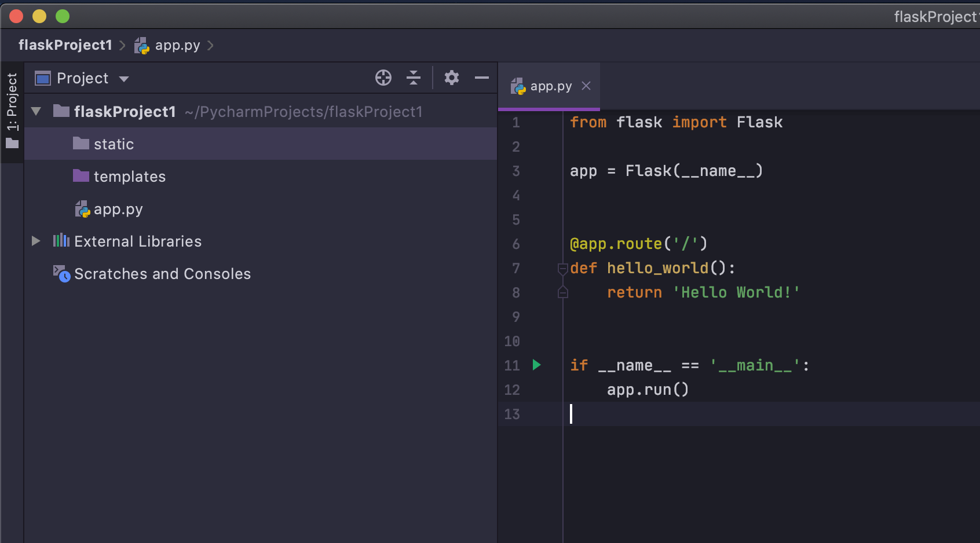Click fold end marker on line 8
This screenshot has width=980, height=543.
pos(562,293)
